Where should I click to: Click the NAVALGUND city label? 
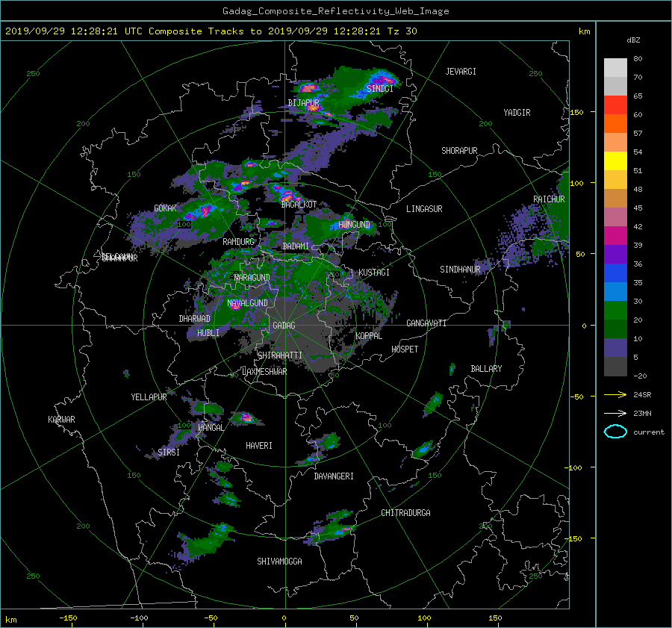pyautogui.click(x=247, y=303)
